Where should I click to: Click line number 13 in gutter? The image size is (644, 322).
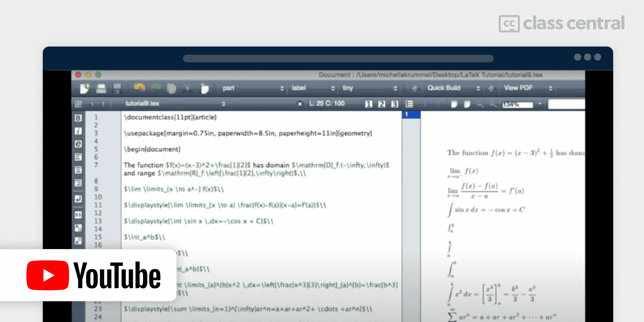[98, 221]
